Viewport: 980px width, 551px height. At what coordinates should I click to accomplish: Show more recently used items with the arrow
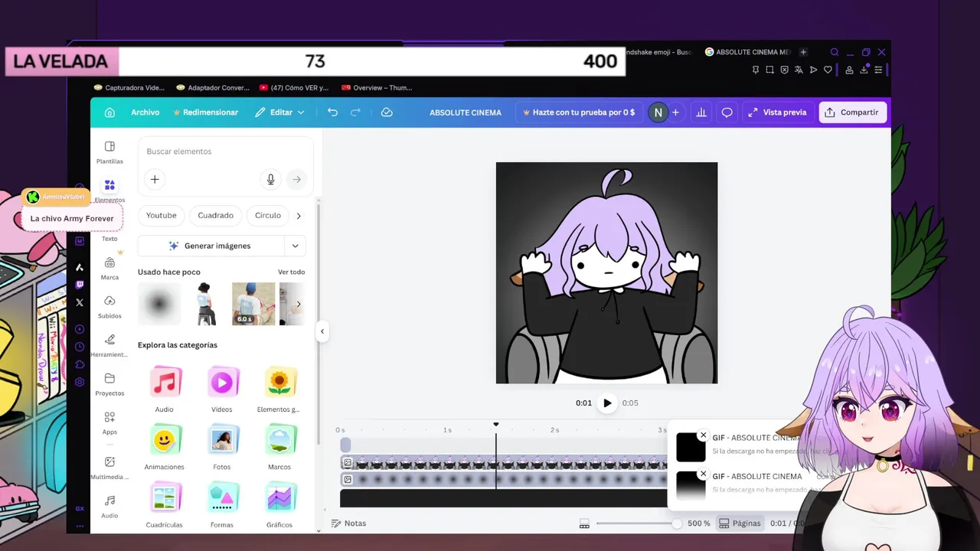click(299, 304)
